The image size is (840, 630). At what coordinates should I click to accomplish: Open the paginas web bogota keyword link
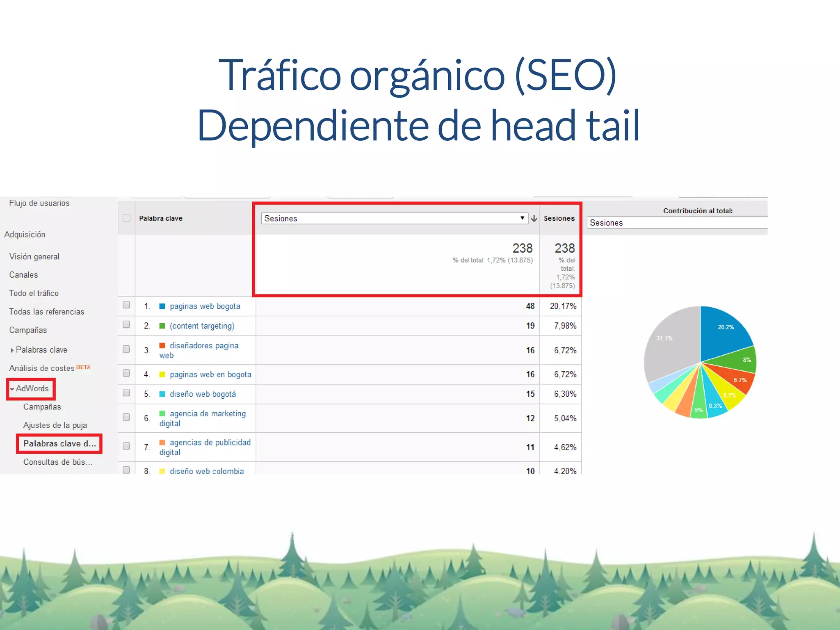[x=205, y=306]
